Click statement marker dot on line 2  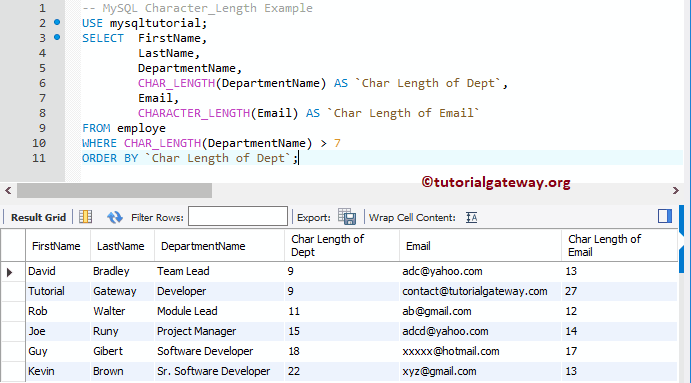[x=57, y=22]
